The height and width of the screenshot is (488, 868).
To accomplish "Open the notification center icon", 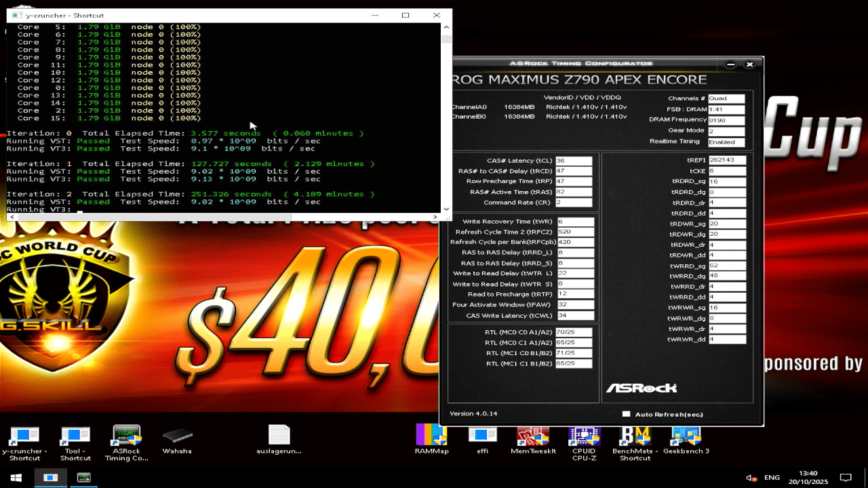I will [846, 477].
